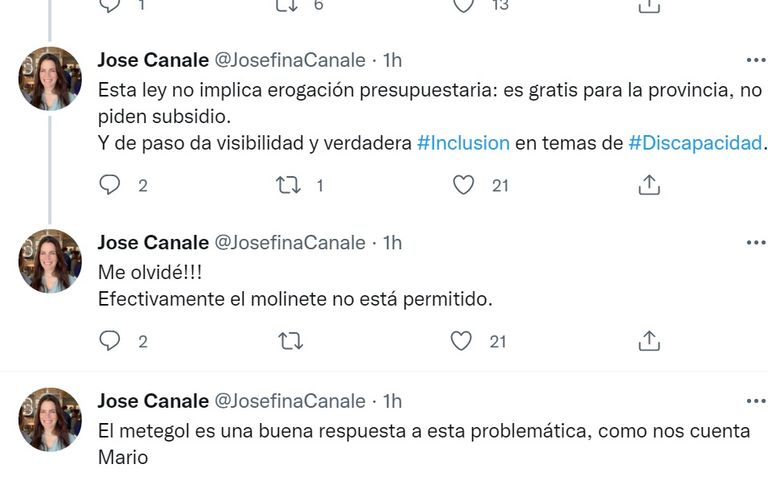Reply to the 'Me olvidé!!!' tweet
768x486 pixels.
pos(110,341)
